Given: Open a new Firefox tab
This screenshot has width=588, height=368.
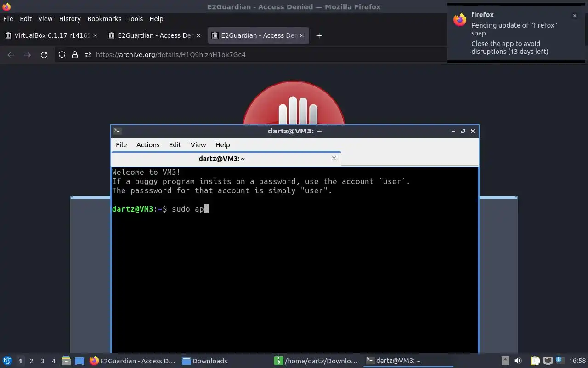Looking at the screenshot, I should click(x=319, y=35).
